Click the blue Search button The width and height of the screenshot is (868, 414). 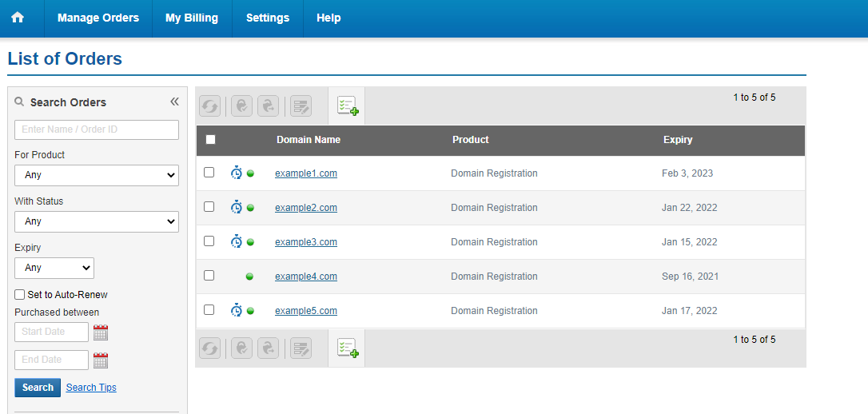point(38,388)
